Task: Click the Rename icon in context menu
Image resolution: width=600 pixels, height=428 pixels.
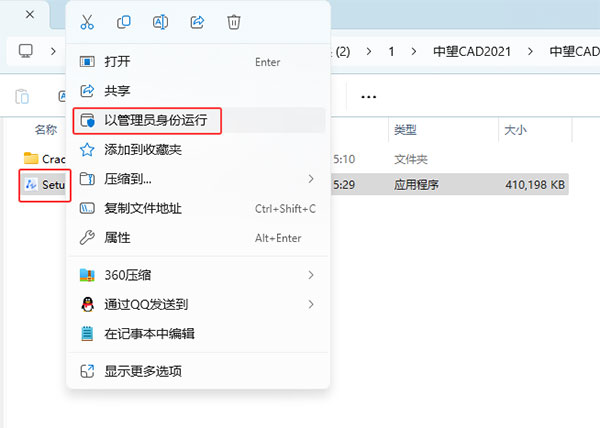Action: pyautogui.click(x=160, y=22)
